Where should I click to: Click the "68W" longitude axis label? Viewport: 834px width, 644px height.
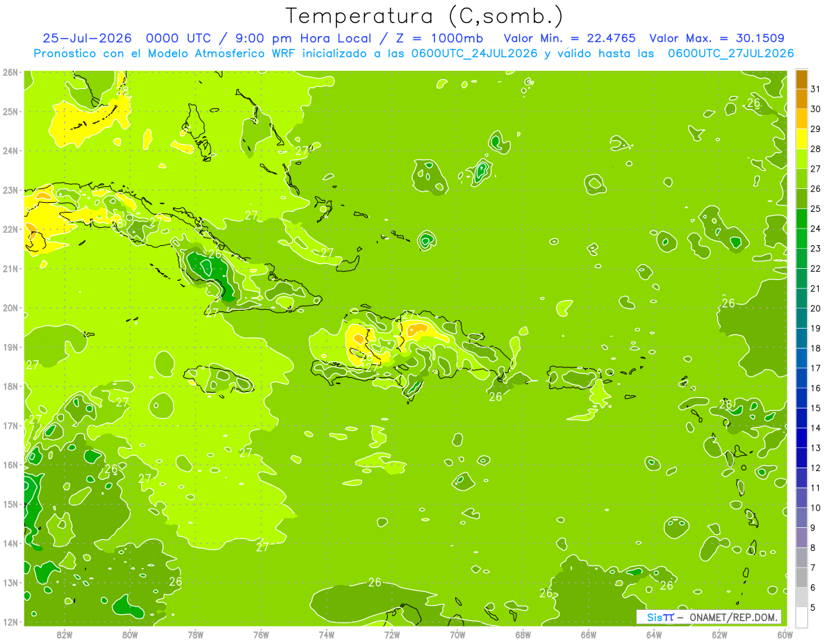(x=523, y=634)
